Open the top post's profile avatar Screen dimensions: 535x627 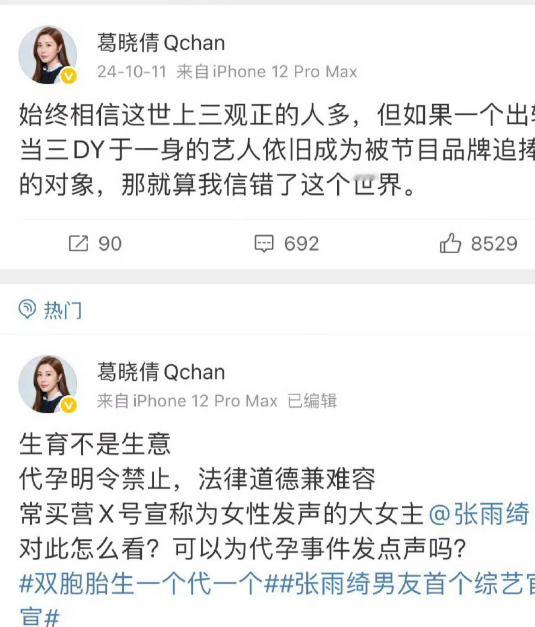coord(48,55)
